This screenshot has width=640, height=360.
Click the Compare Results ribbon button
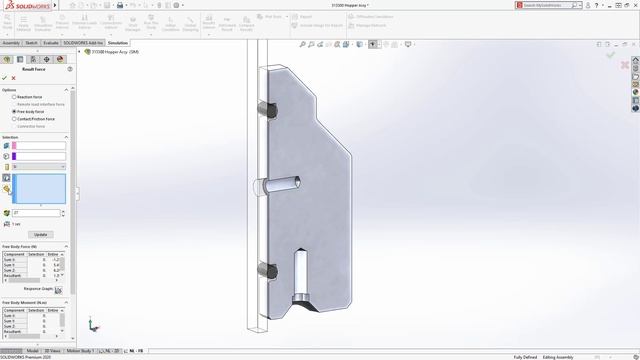247,24
